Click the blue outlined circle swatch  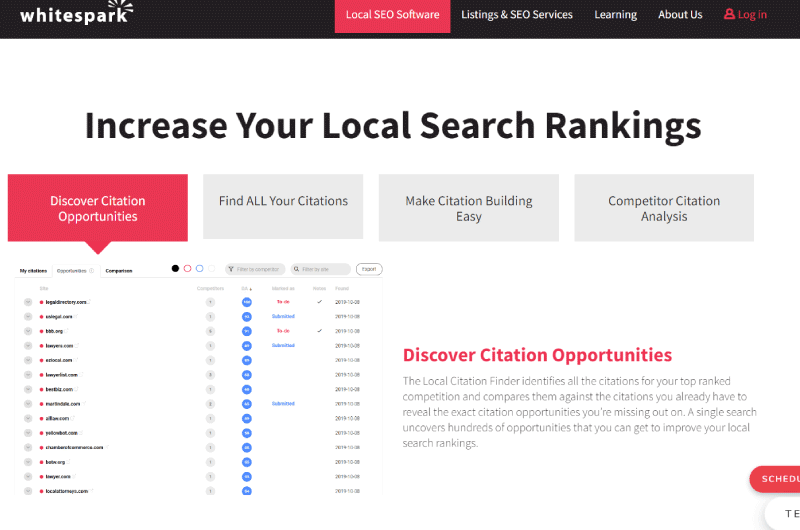point(199,268)
